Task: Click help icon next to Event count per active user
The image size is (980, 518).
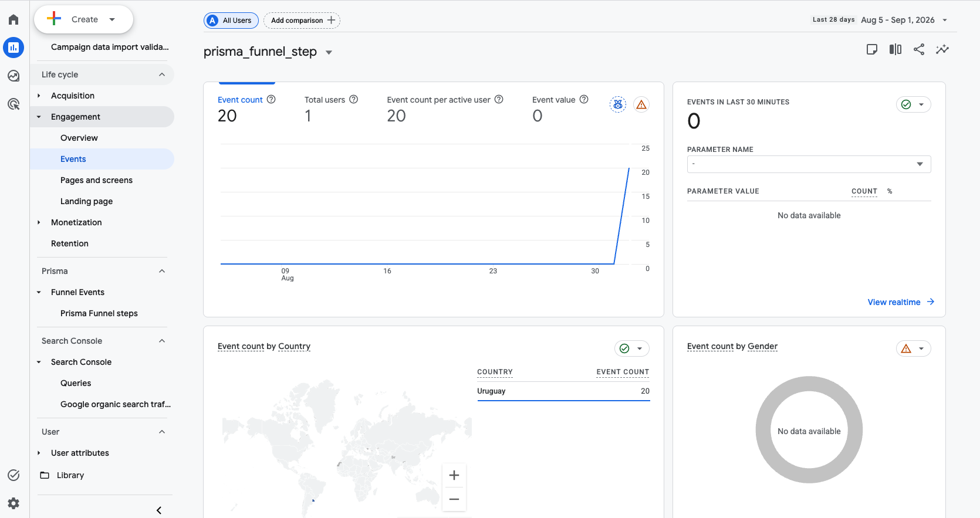Action: click(x=499, y=99)
